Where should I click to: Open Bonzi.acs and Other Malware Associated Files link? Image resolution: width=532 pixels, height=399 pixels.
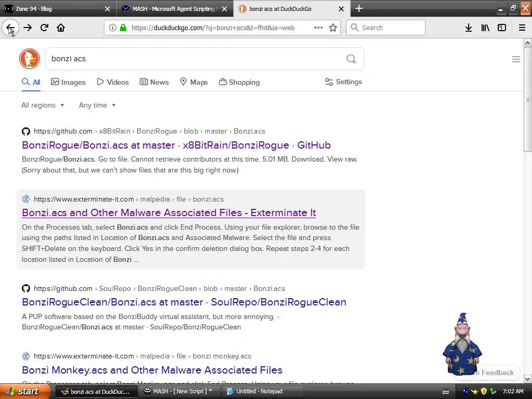point(169,212)
